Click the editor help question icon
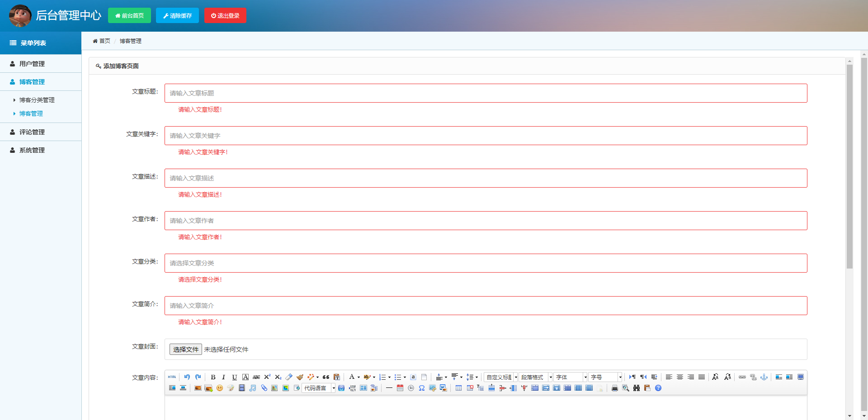Viewport: 868px width, 420px height. 658,388
